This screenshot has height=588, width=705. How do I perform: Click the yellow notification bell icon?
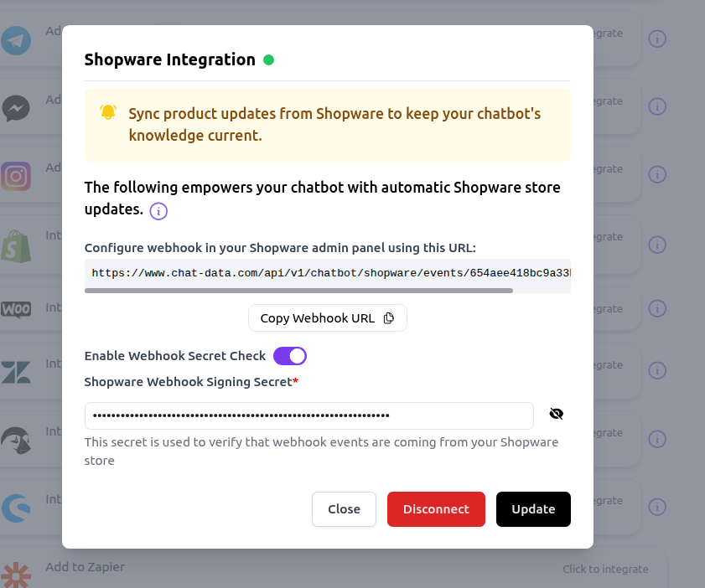pos(108,112)
